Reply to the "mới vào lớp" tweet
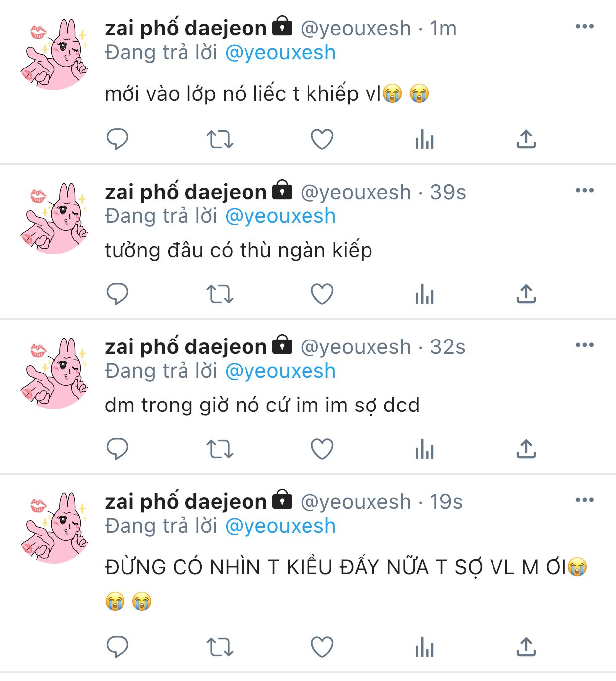 click(118, 139)
